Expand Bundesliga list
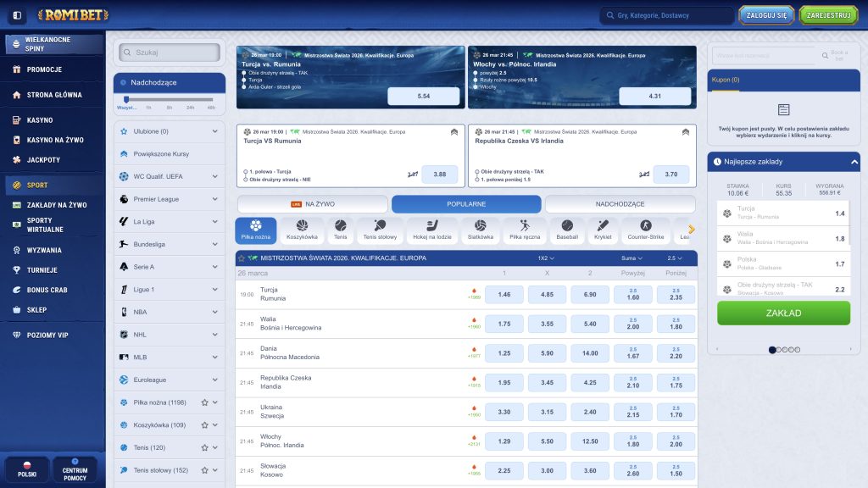868x488 pixels. pyautogui.click(x=214, y=245)
